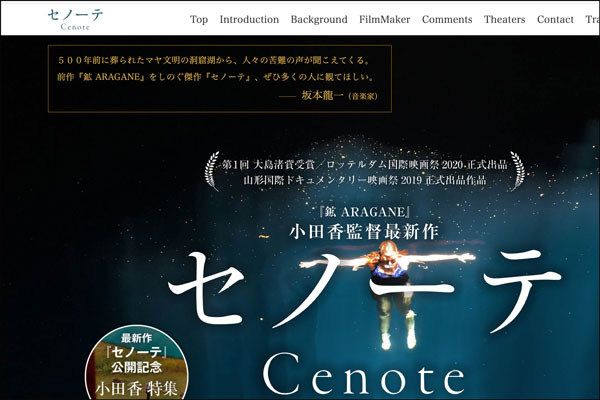Open the FilmMaker page link

(x=385, y=19)
